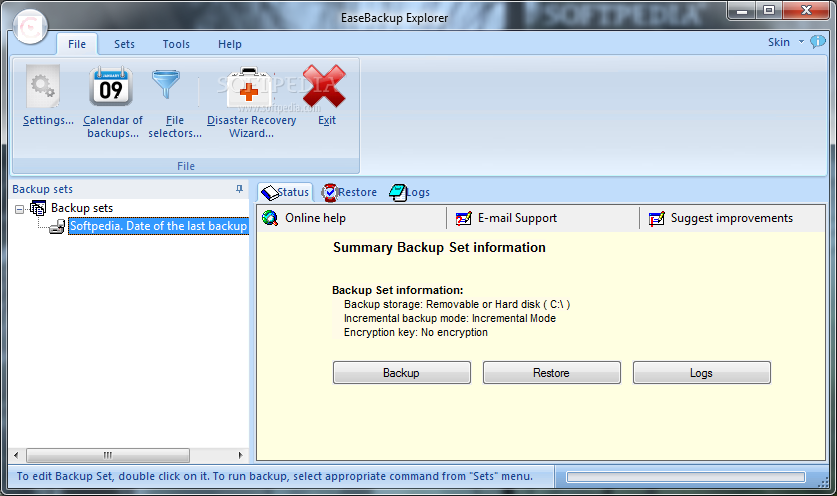Image resolution: width=837 pixels, height=496 pixels.
Task: Click the Backup storage information line
Action: (457, 304)
